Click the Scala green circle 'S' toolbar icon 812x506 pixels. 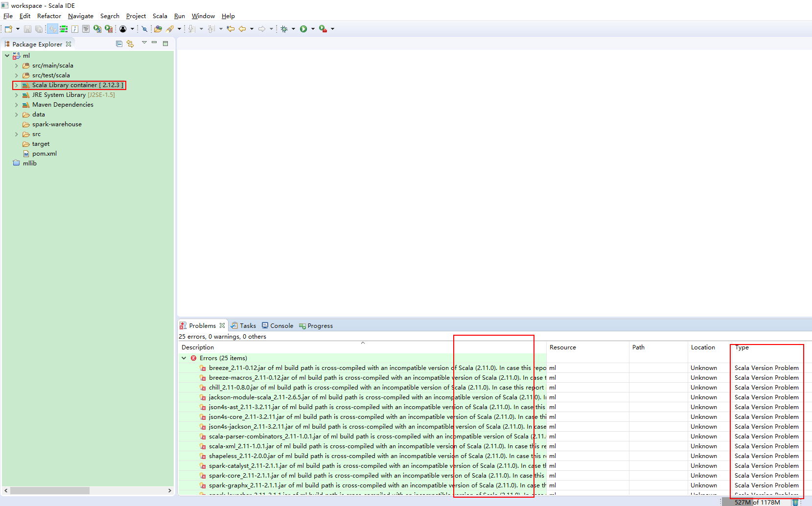(x=97, y=29)
